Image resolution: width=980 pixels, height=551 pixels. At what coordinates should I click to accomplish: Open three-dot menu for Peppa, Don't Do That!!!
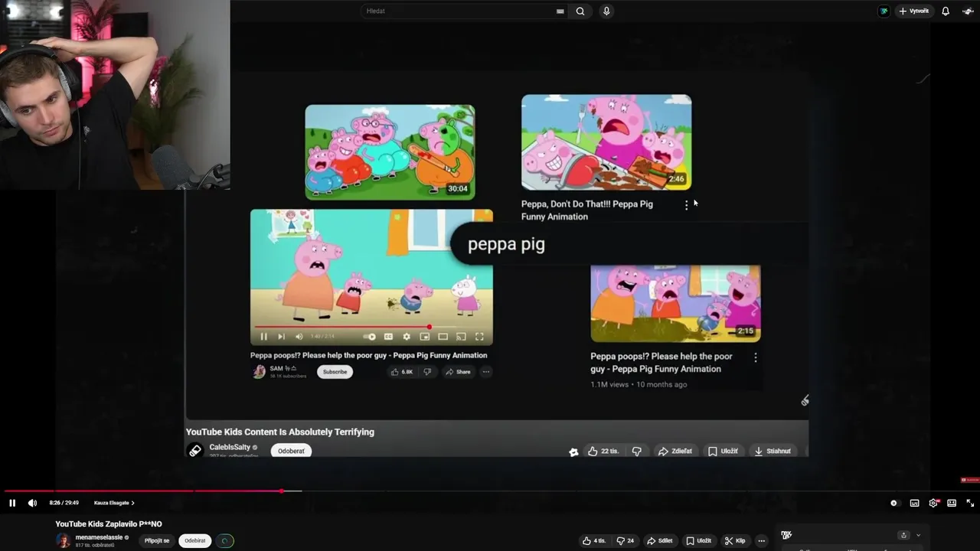click(686, 204)
